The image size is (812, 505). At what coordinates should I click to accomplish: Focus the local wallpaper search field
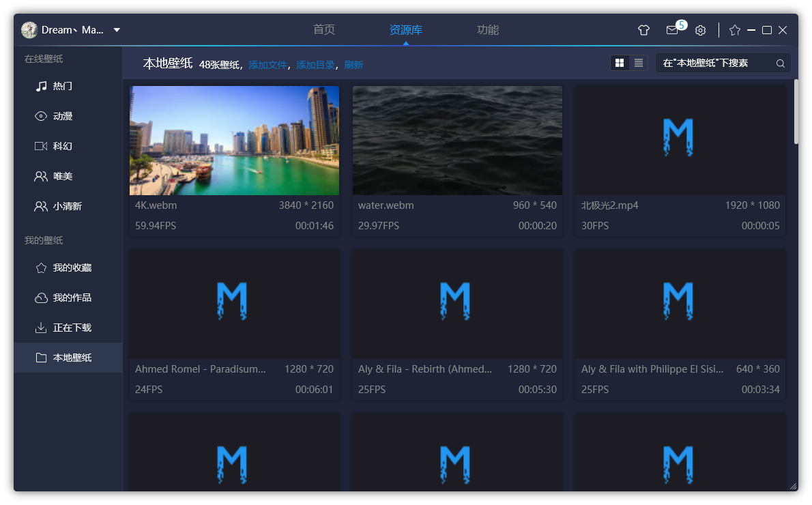[x=723, y=63]
